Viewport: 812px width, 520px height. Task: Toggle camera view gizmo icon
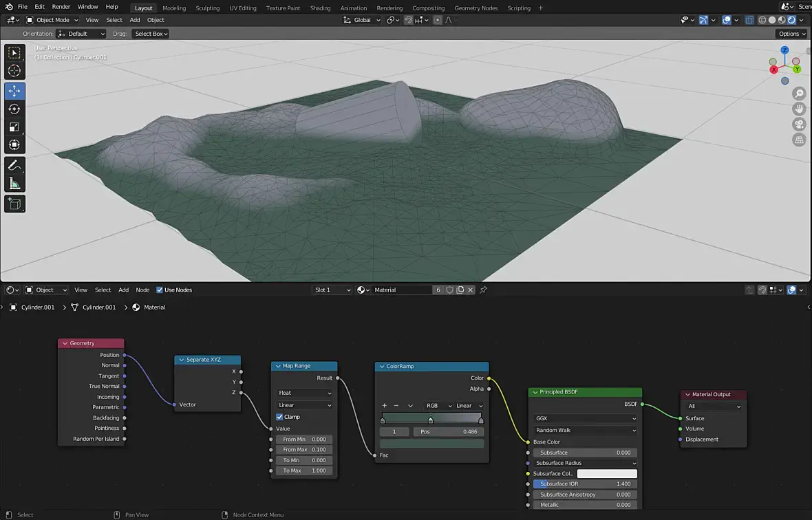[x=799, y=124]
